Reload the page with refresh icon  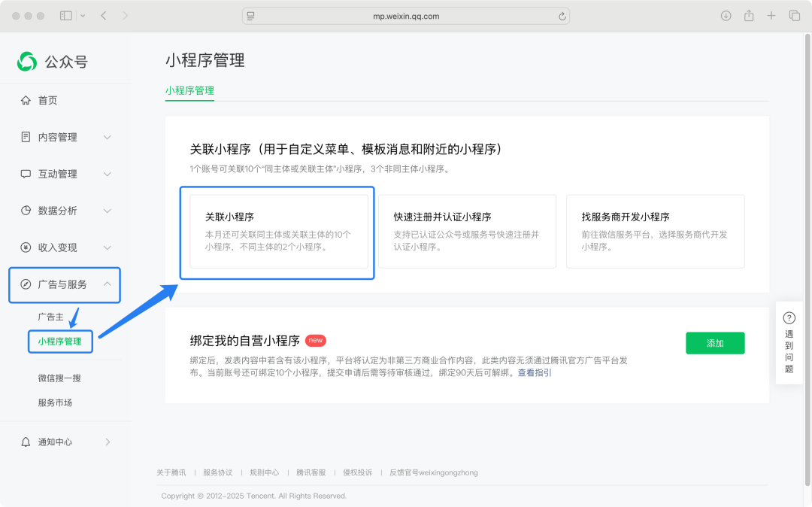click(562, 16)
